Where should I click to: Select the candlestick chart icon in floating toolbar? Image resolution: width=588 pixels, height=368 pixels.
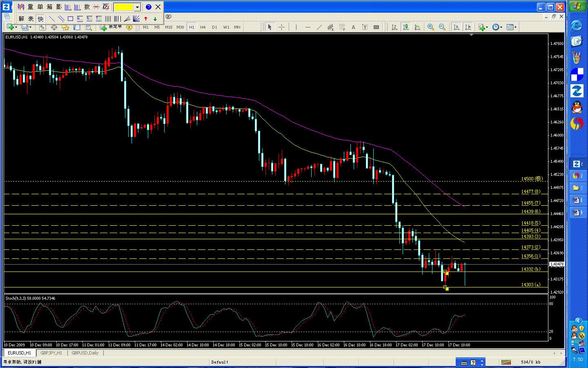click(21, 7)
